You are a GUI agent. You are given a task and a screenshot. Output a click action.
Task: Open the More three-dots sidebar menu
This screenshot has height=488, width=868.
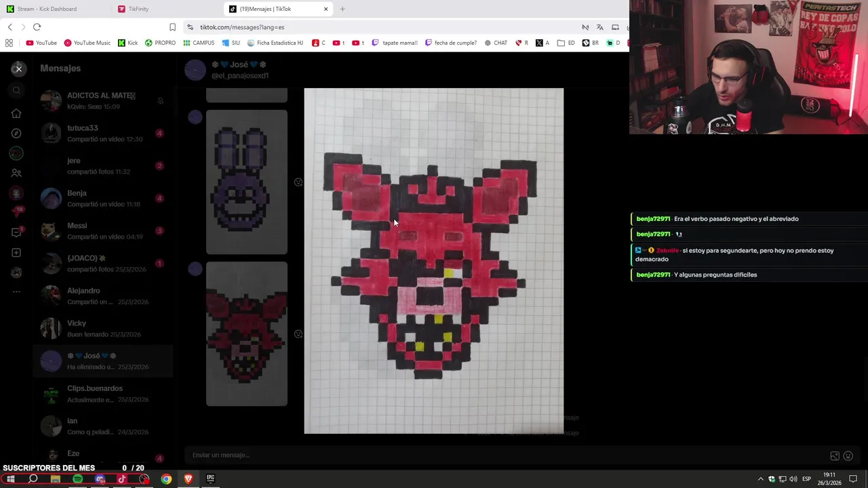point(16,292)
